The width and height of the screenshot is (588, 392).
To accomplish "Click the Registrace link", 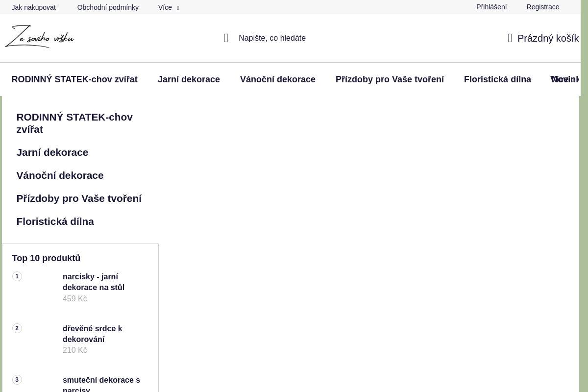I will 542,7.
